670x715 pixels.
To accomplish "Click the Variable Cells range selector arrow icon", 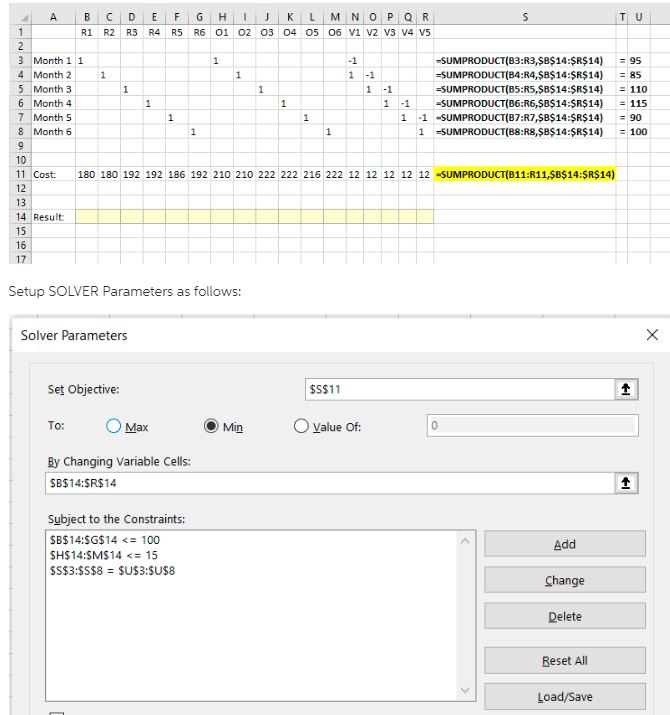I will [626, 483].
